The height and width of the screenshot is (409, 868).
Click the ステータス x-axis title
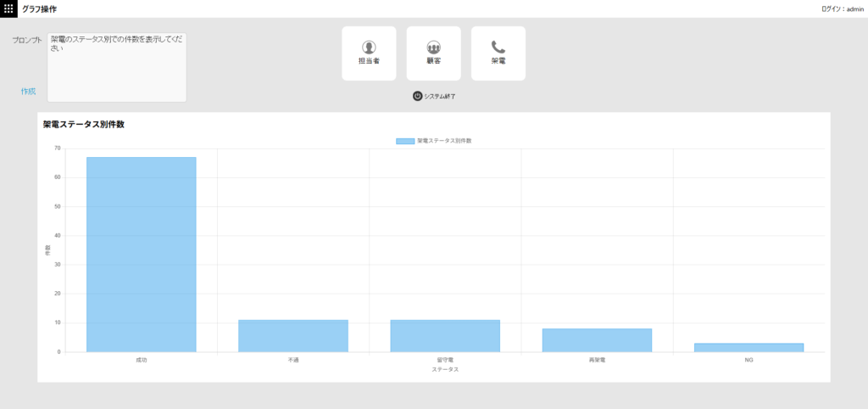pyautogui.click(x=445, y=369)
